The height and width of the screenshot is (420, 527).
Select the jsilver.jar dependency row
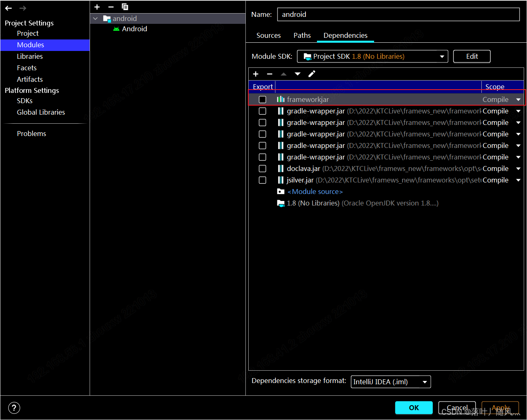click(386, 180)
